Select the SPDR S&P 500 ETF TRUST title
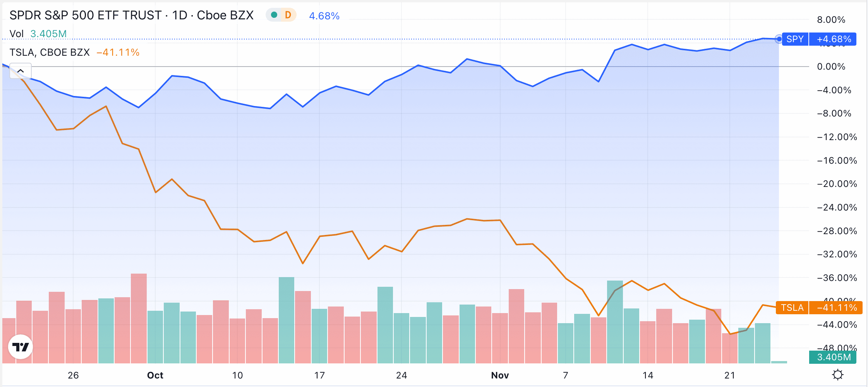This screenshot has width=868, height=387. click(86, 15)
